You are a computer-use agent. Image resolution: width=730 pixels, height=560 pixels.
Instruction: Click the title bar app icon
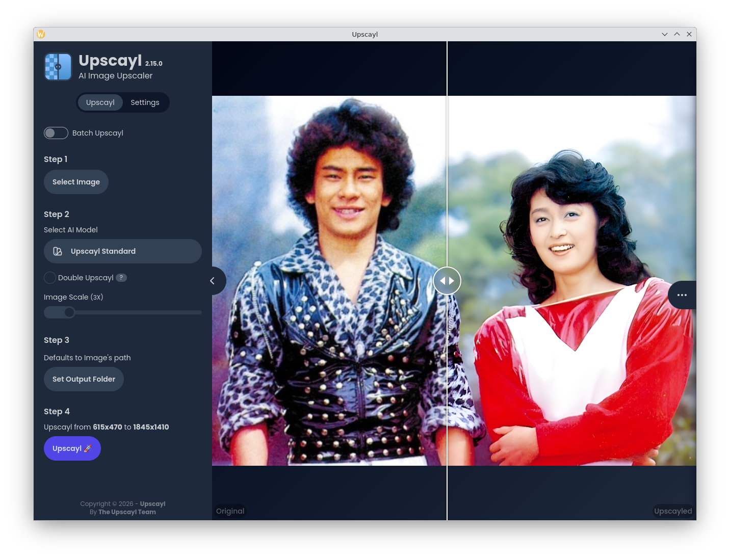point(41,34)
